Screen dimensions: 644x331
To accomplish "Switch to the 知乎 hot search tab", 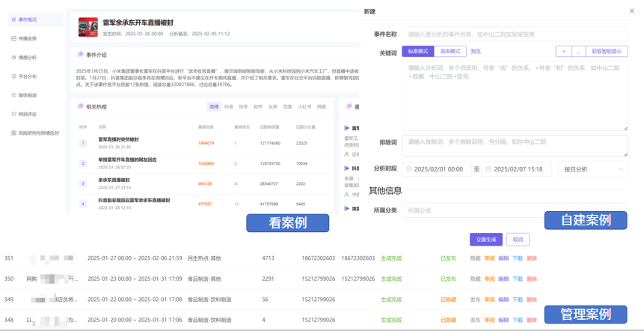I will (x=258, y=106).
